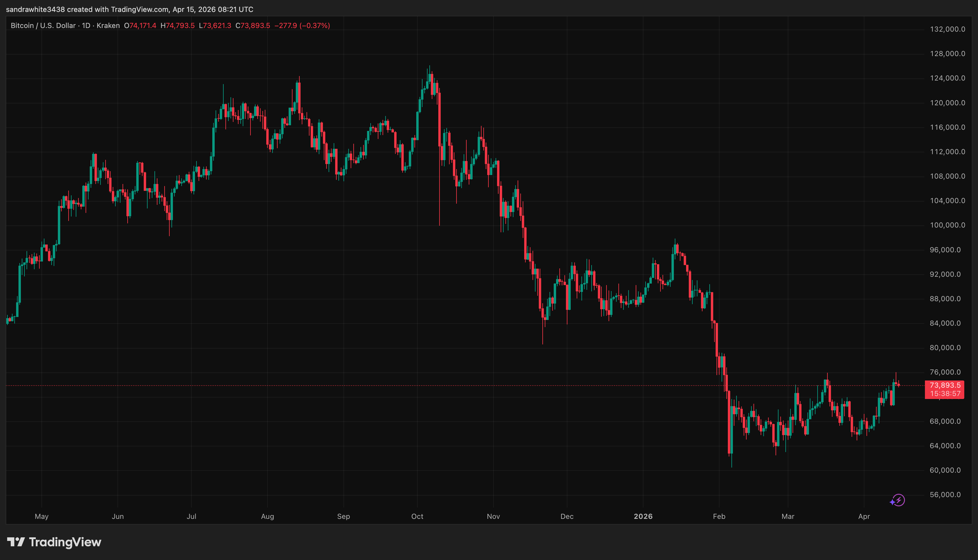Screen dimensions: 978x560
Task: Click the high price value H74,793.5
Action: (178, 26)
